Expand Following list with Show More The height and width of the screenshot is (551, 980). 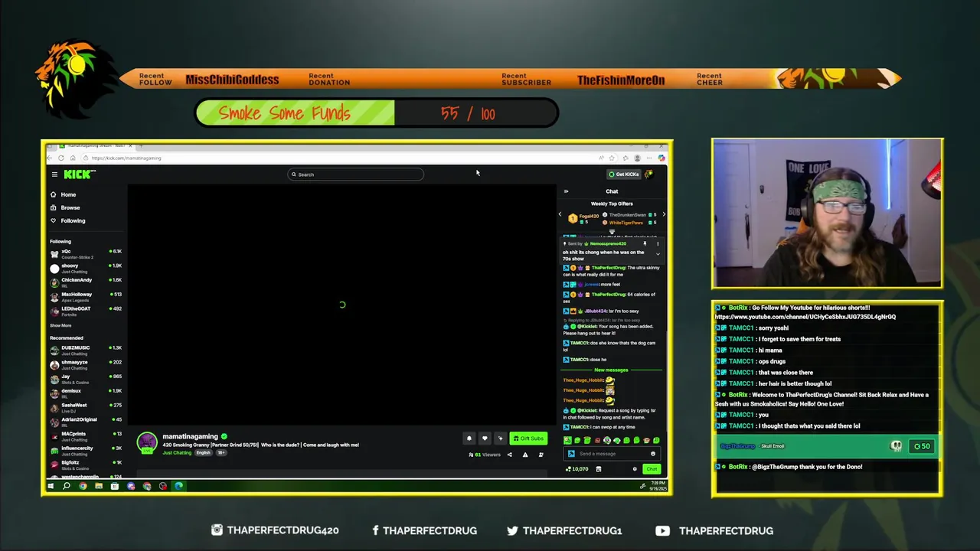(x=60, y=325)
